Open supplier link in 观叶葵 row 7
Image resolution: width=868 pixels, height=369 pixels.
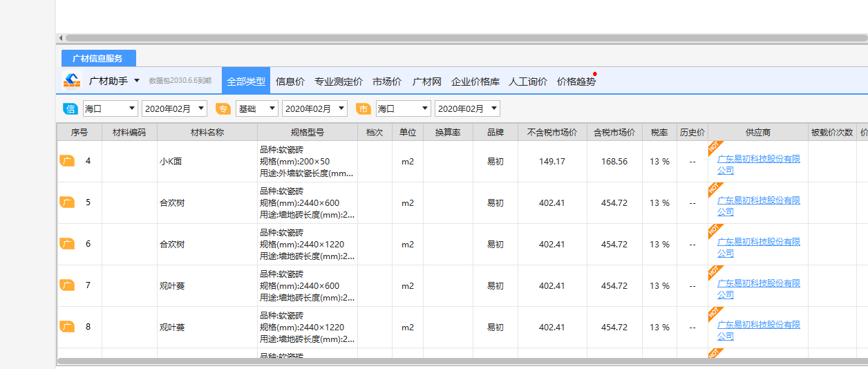coord(759,289)
